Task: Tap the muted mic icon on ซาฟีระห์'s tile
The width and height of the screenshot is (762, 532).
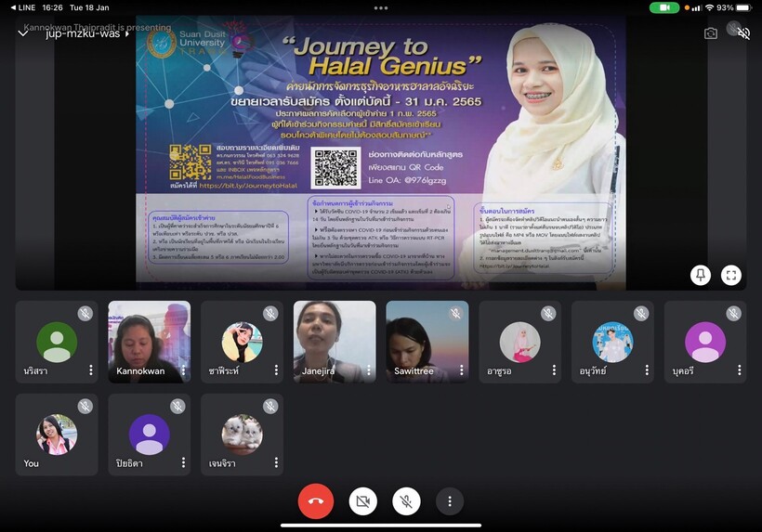Action: (270, 314)
